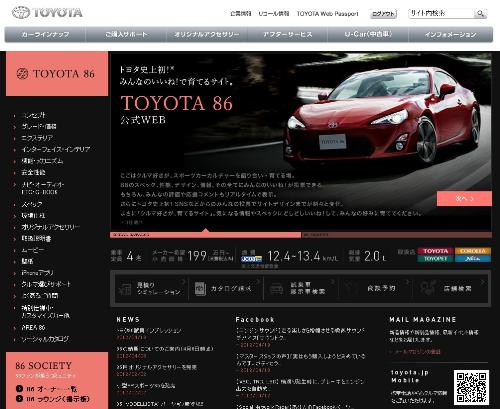
Task: Open the first NEWS headline
Action: pyautogui.click(x=149, y=331)
